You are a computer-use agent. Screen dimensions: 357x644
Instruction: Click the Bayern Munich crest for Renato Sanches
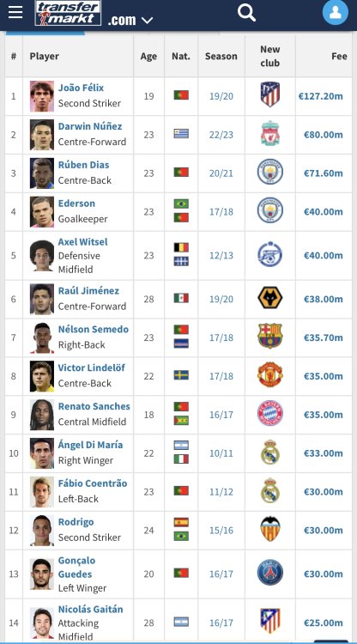pyautogui.click(x=270, y=413)
